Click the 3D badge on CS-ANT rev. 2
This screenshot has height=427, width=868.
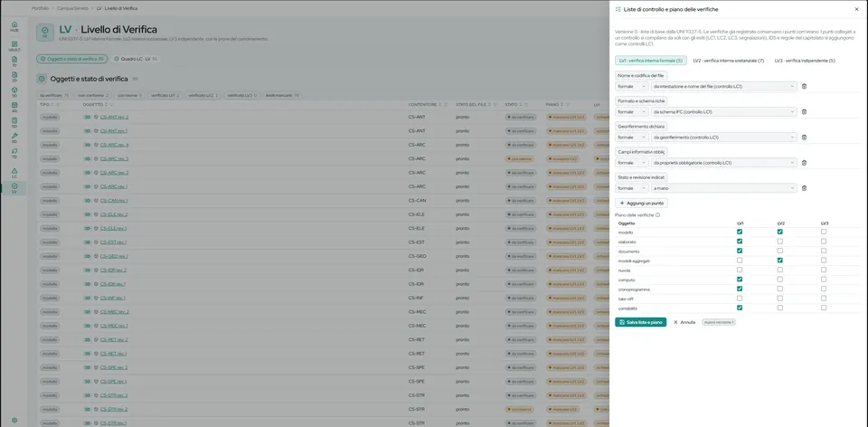pyautogui.click(x=87, y=117)
